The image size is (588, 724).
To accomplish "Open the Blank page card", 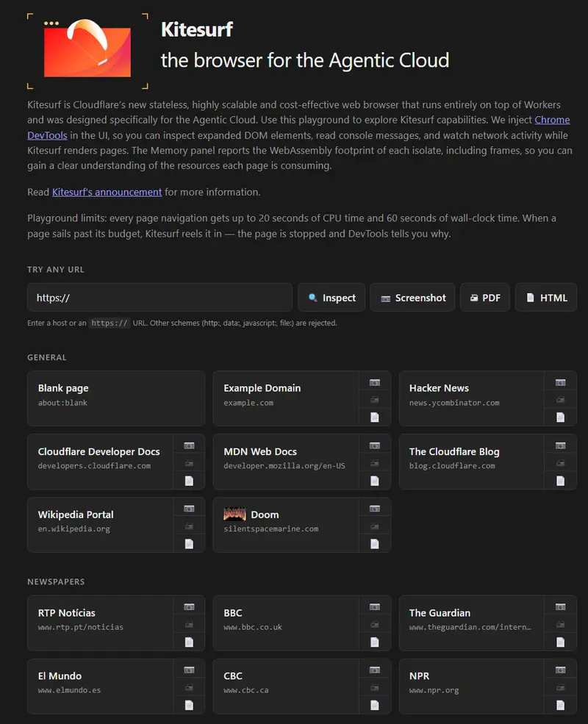I will click(116, 398).
